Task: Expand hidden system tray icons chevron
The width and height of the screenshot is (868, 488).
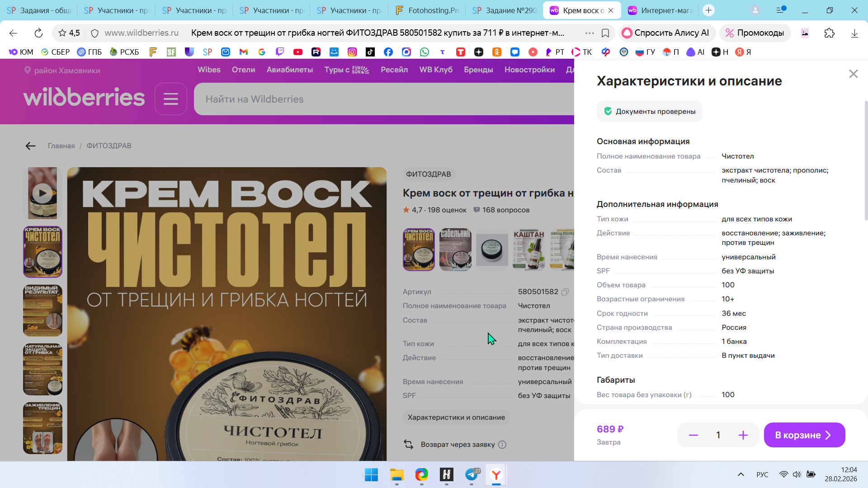Action: pos(741,474)
